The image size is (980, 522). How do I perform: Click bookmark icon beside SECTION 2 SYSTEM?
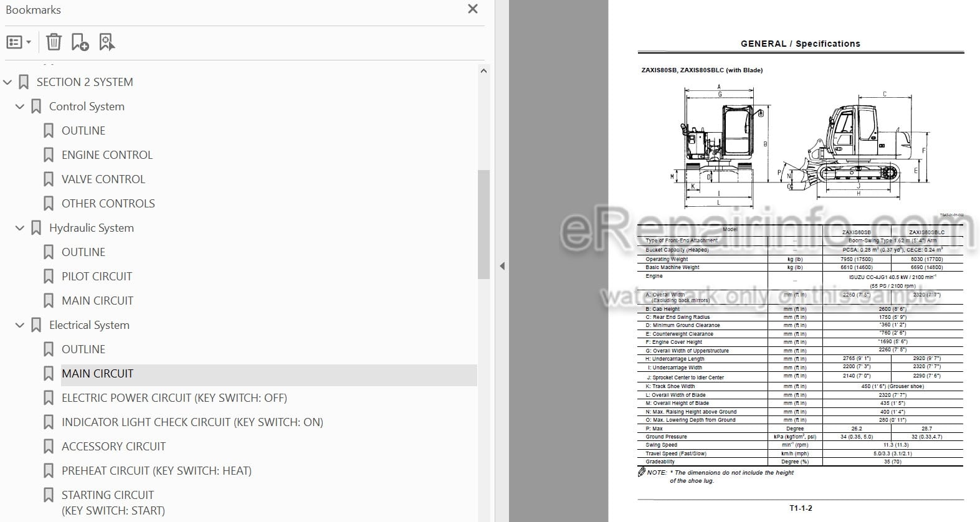(24, 82)
